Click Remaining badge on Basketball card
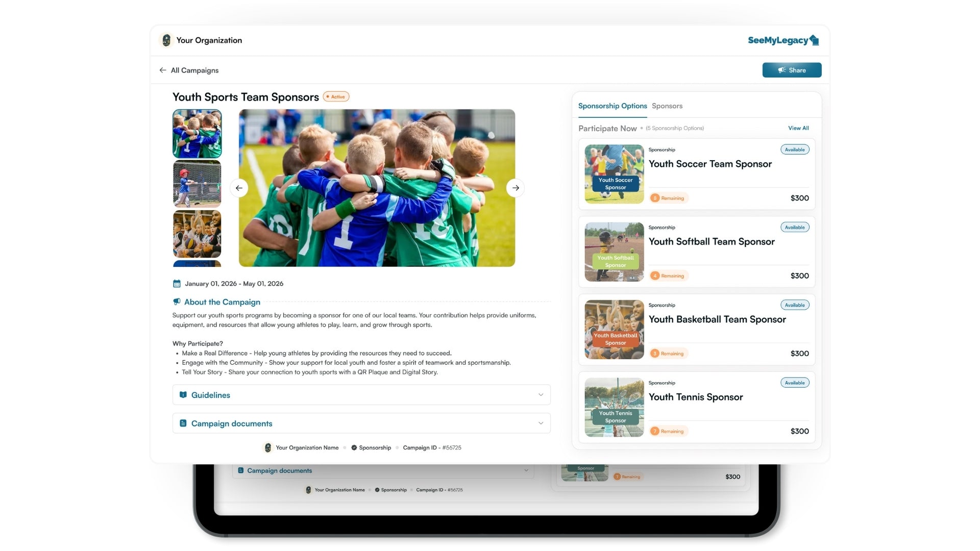Image resolution: width=980 pixels, height=551 pixels. coord(669,354)
